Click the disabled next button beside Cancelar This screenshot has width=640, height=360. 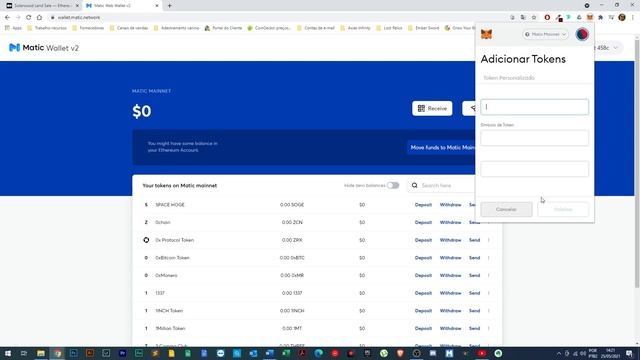563,209
